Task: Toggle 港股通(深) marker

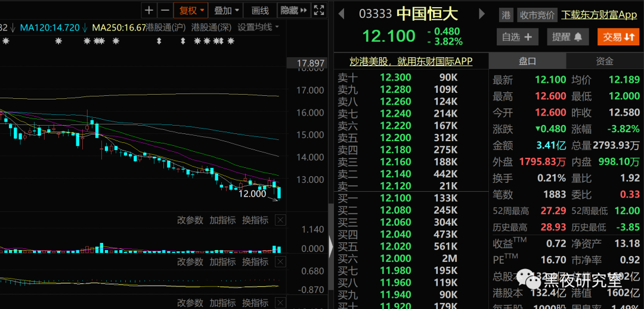Action: pos(212,27)
